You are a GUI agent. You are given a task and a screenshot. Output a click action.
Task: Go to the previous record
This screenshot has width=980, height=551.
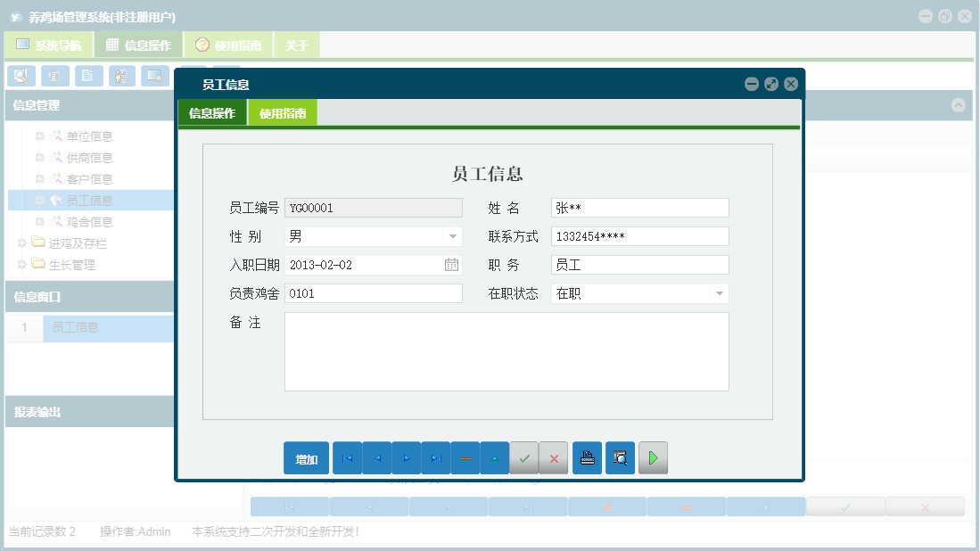377,457
